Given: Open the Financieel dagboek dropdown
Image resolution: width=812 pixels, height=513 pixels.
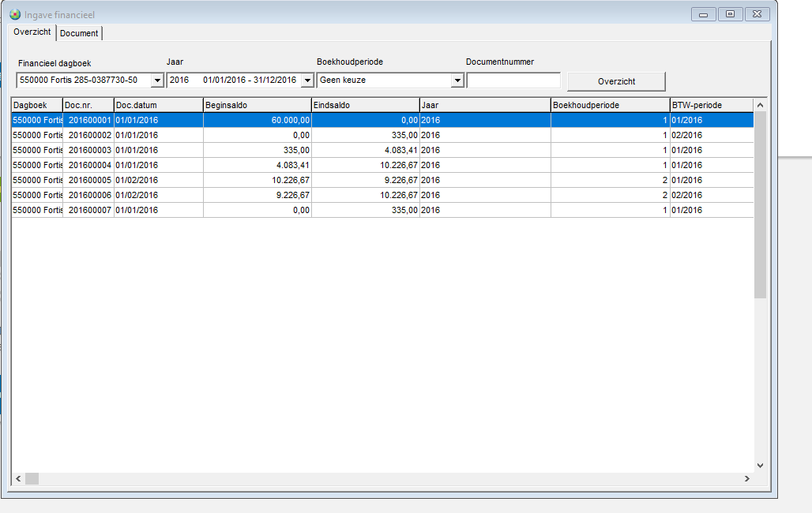Looking at the screenshot, I should pyautogui.click(x=156, y=81).
